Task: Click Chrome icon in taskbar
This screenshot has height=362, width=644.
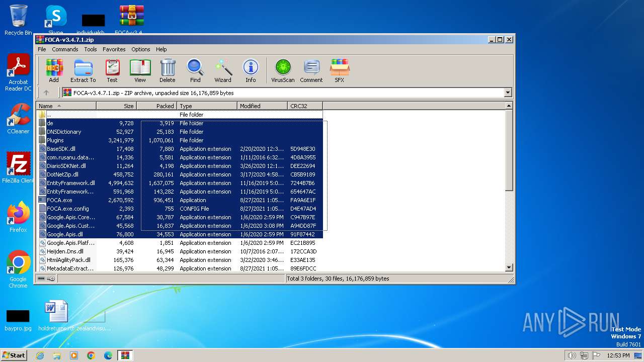Action: click(x=91, y=355)
